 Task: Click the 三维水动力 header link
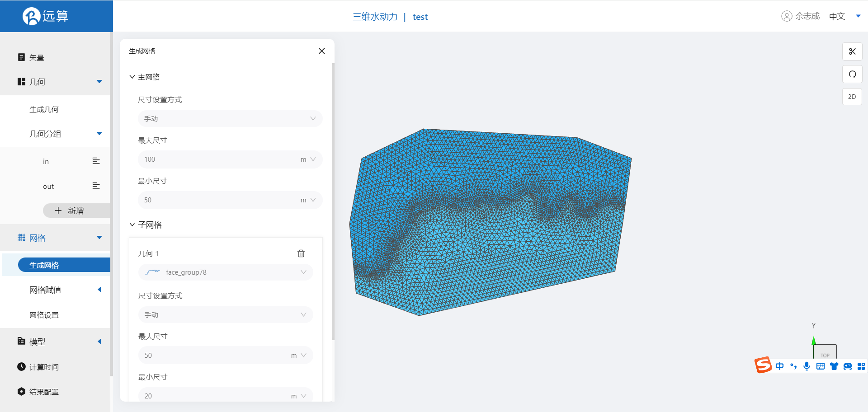pyautogui.click(x=375, y=17)
